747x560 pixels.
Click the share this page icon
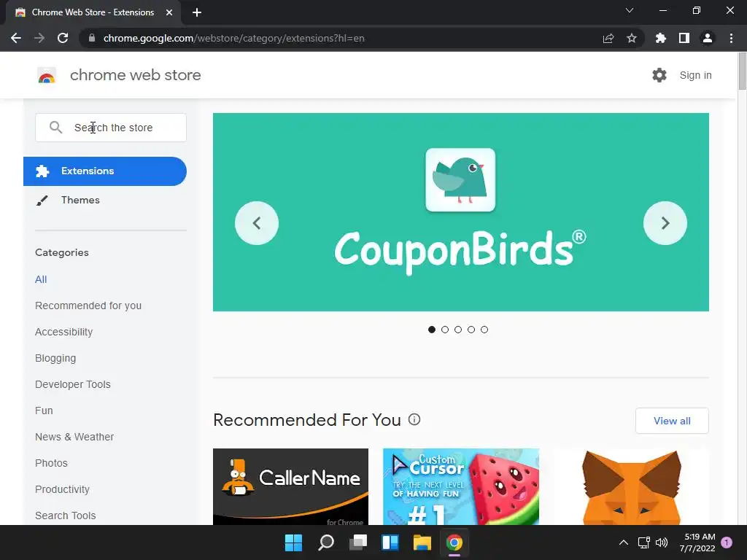point(608,38)
